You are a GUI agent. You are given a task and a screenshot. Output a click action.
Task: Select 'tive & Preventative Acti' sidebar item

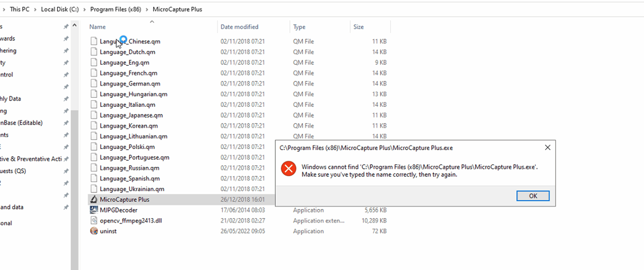pos(31,159)
